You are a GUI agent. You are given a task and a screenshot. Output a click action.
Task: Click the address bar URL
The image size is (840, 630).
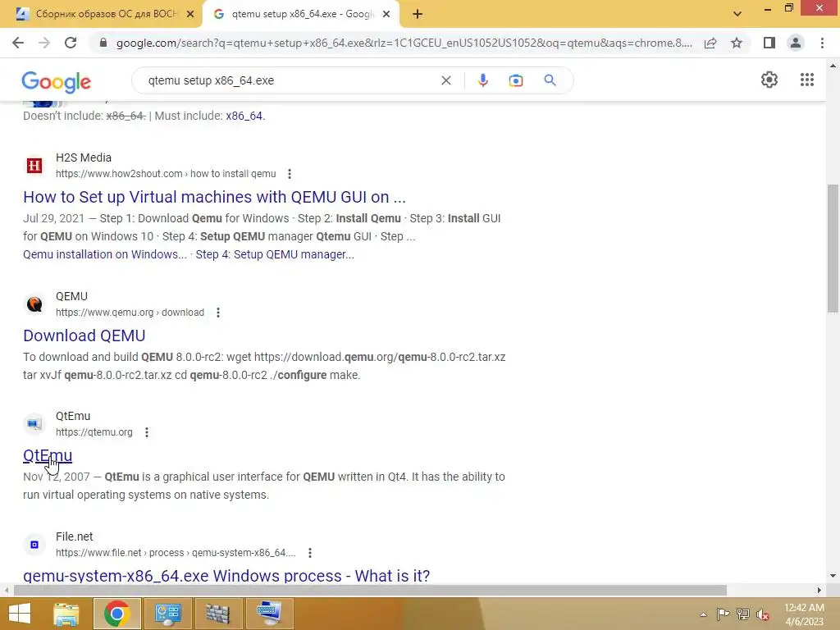click(404, 43)
